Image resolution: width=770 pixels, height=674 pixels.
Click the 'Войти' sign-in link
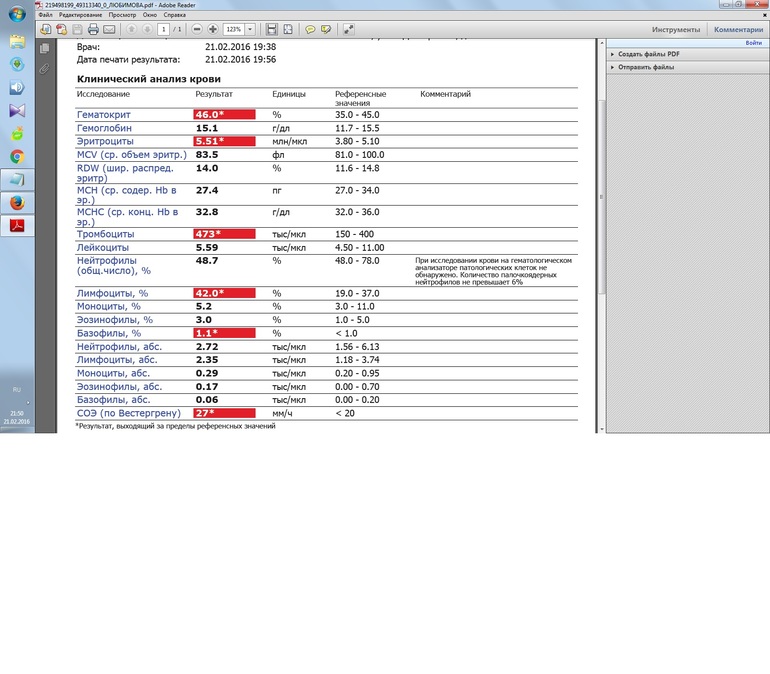click(x=753, y=43)
